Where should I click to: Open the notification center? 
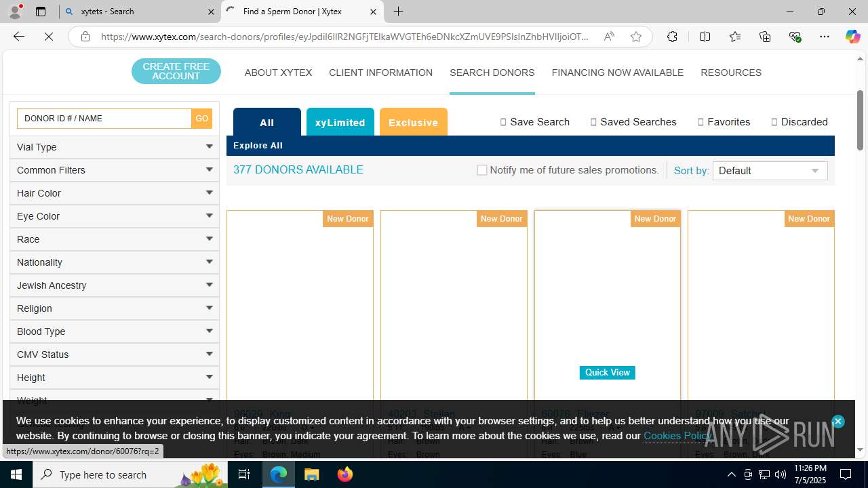tap(846, 474)
